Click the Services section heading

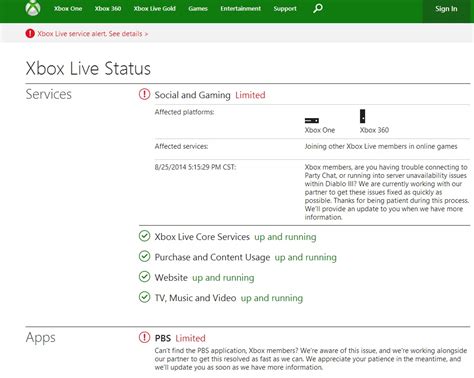(x=49, y=94)
